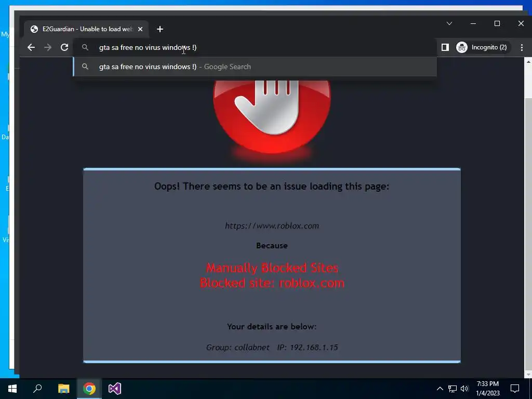
Task: Click the https://www.roblox.com blocked URL text
Action: pos(272,226)
